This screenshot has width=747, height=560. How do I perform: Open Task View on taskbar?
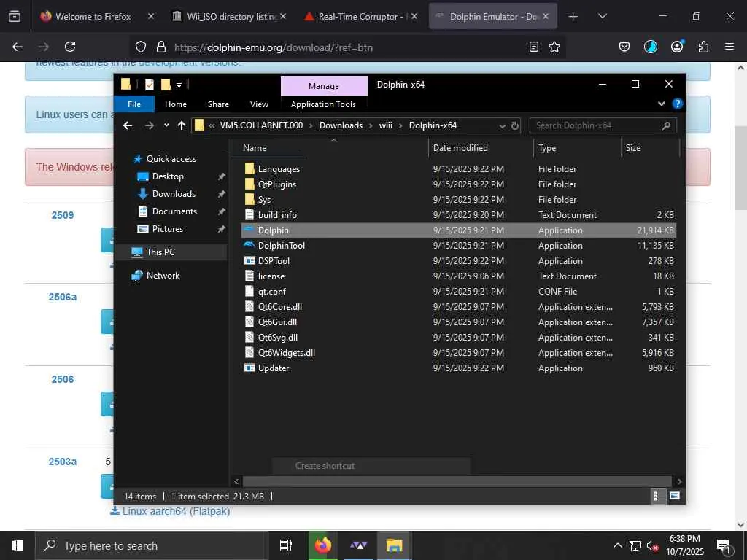(x=286, y=545)
